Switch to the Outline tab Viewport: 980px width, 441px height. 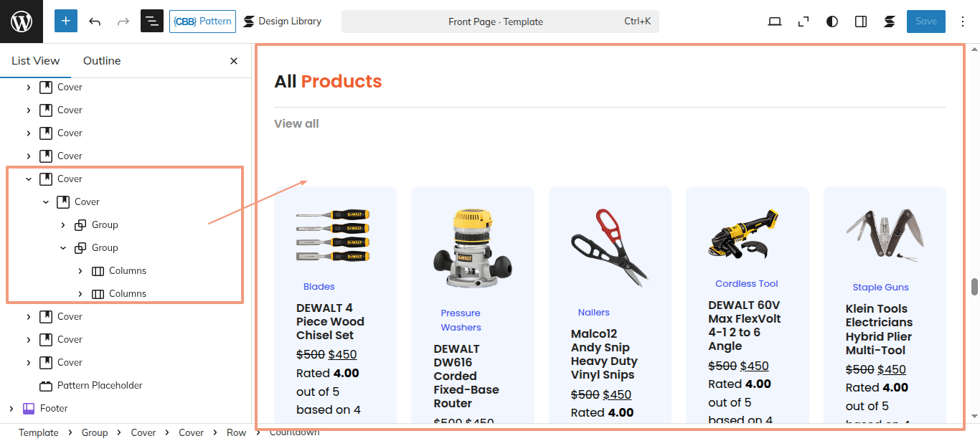102,61
